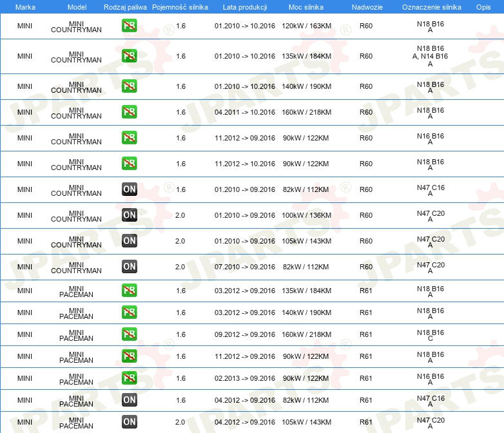Click petrol icon in Countryman N16 B16 A row
Viewport: 504px width, 433px height.
(x=129, y=138)
